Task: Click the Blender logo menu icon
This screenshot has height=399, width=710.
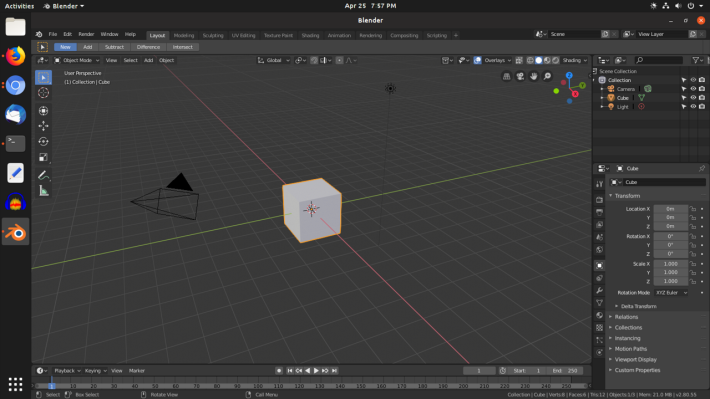Action: tap(39, 34)
